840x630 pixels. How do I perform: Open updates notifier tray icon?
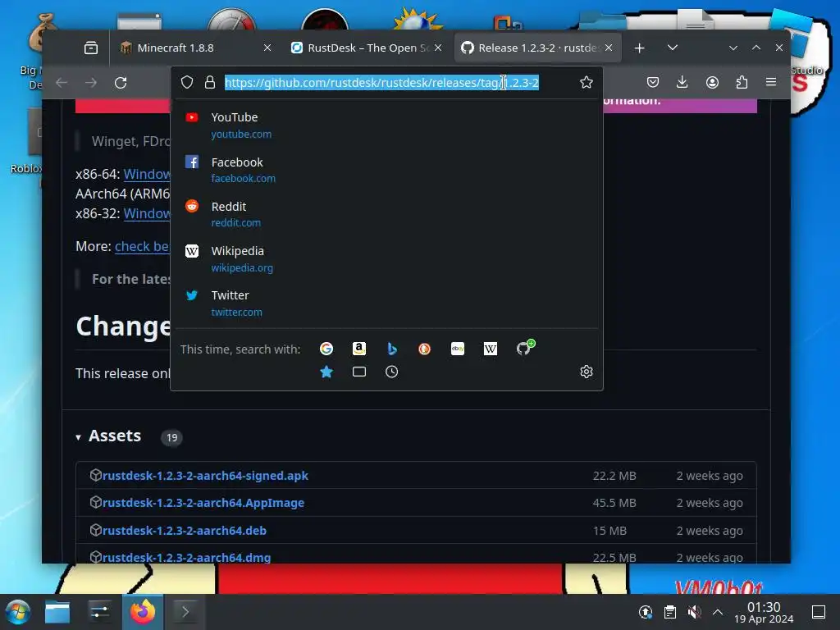point(646,612)
